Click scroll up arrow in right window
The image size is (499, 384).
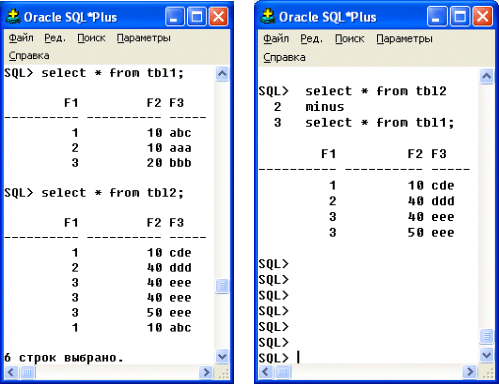pos(487,76)
